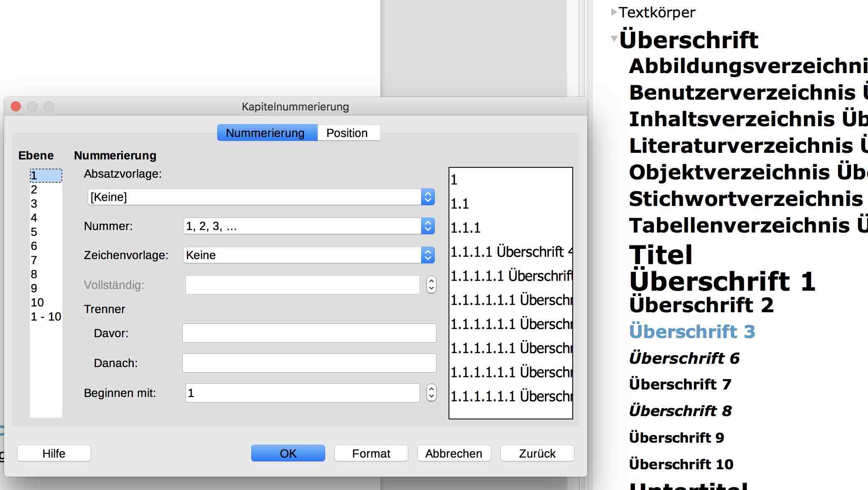The image size is (868, 490).
Task: Click into the Davor separator field
Action: 309,333
